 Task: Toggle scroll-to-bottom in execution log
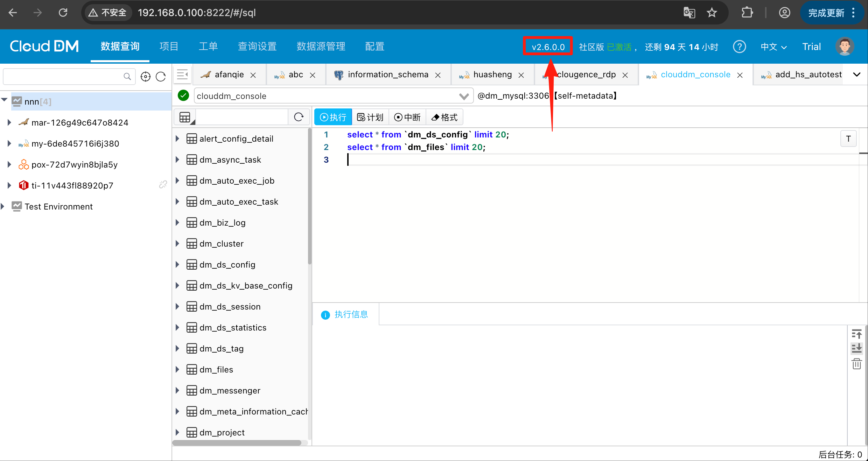click(x=856, y=348)
